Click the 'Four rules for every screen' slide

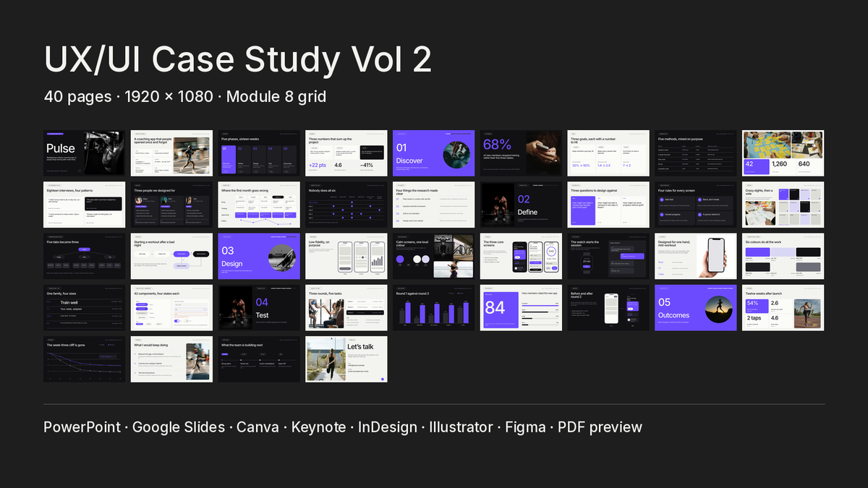pos(696,205)
